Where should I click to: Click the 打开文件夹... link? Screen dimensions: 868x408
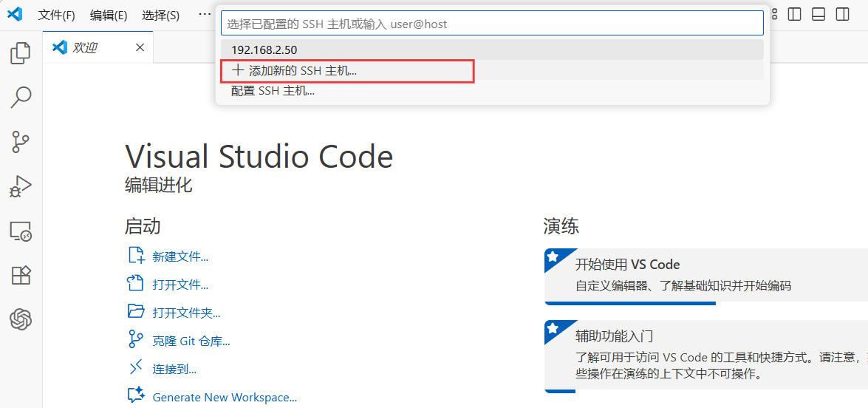[x=187, y=313]
